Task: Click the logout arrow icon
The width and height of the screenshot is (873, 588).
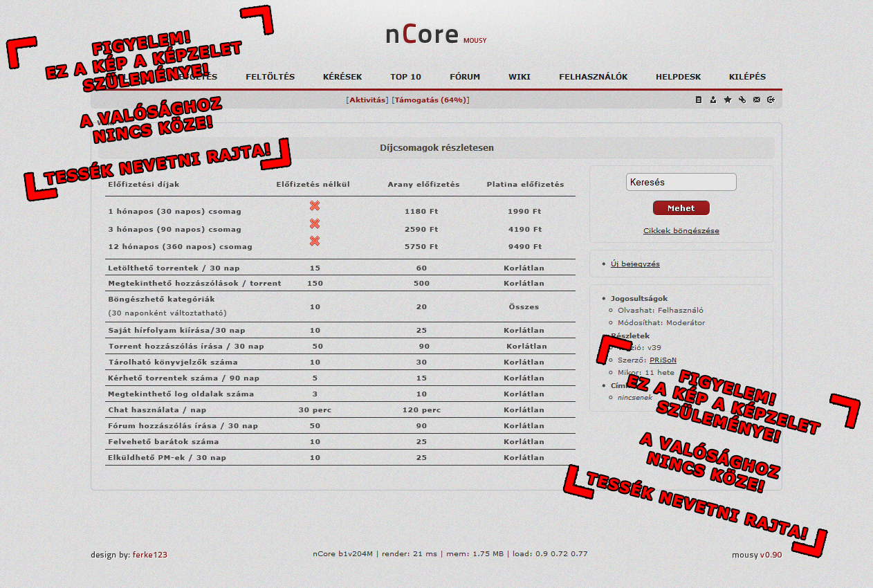Action: pyautogui.click(x=771, y=100)
